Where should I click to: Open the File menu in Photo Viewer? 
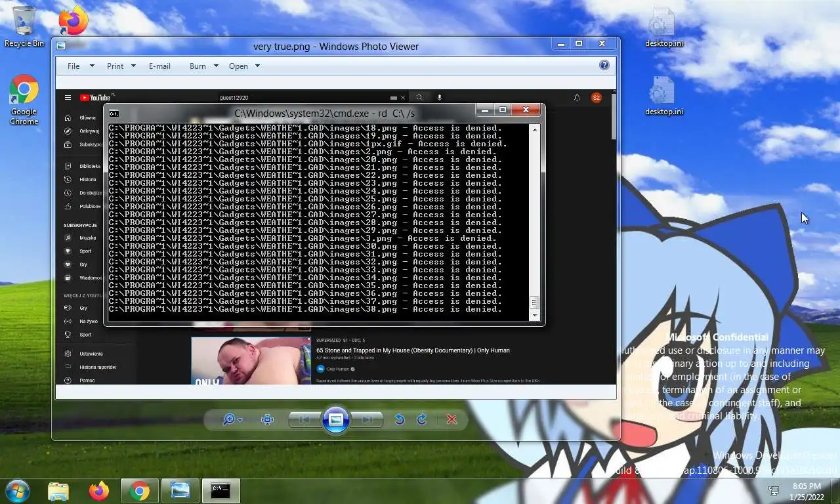click(73, 66)
